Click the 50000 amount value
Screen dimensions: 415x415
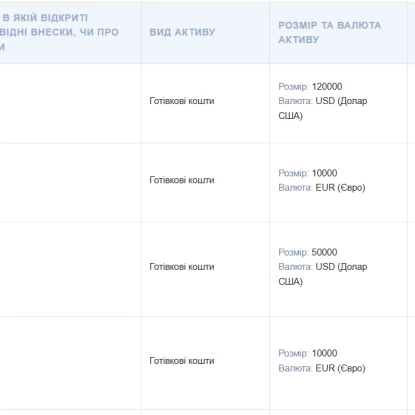324,252
